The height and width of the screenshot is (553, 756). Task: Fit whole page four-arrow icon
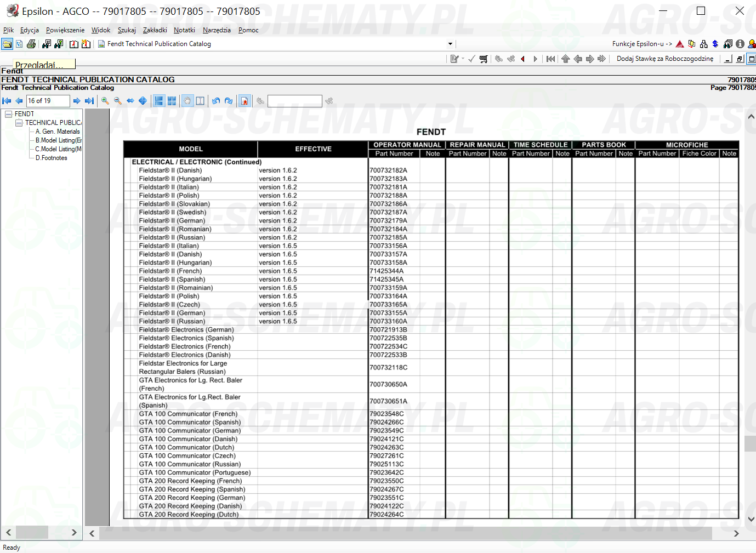point(143,101)
